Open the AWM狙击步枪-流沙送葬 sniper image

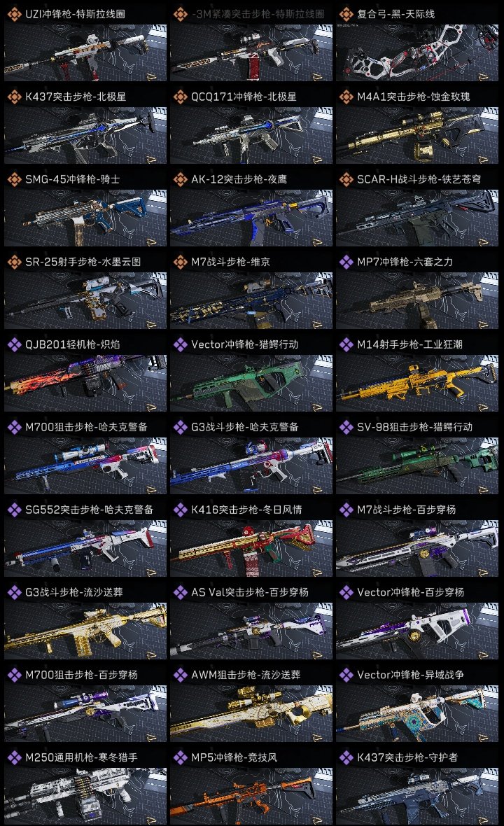tap(251, 714)
